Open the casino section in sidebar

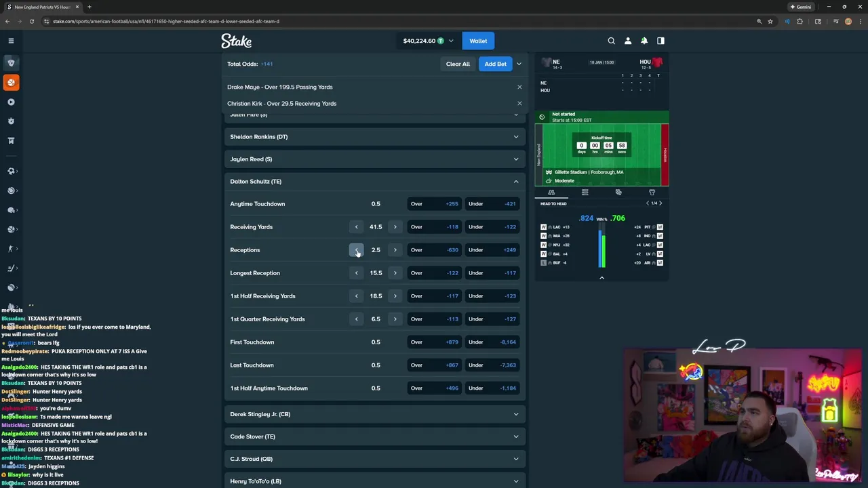[x=11, y=62]
